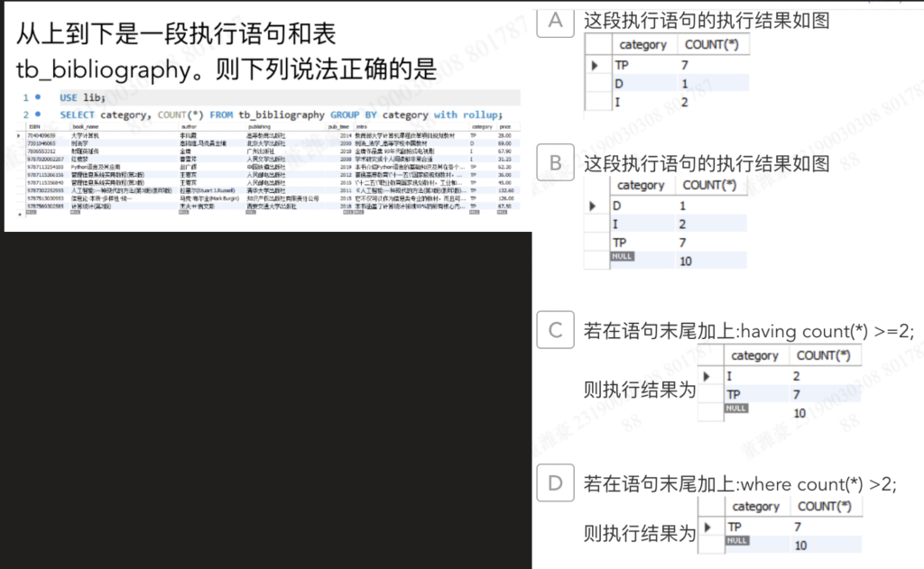Click the USE lib; statement line

coord(82,97)
